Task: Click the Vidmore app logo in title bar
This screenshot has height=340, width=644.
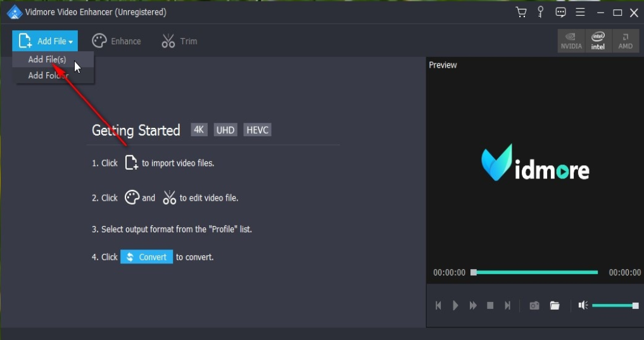Action: [15, 12]
